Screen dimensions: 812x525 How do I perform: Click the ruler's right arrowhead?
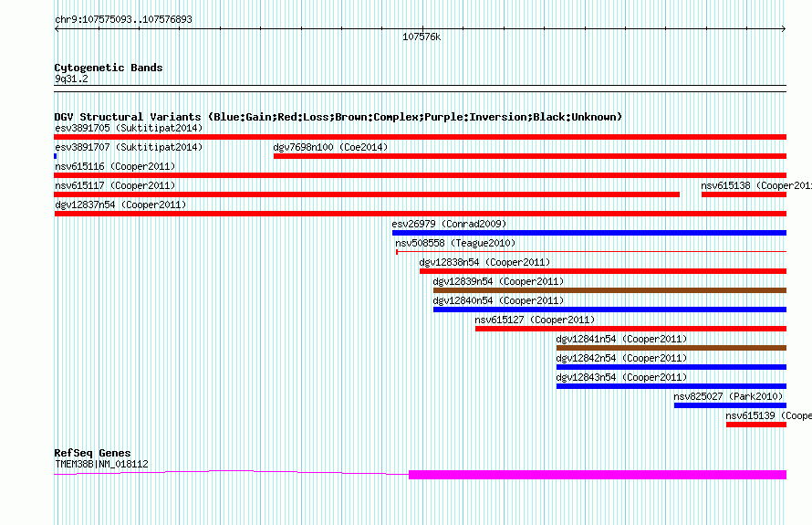pyautogui.click(x=784, y=29)
